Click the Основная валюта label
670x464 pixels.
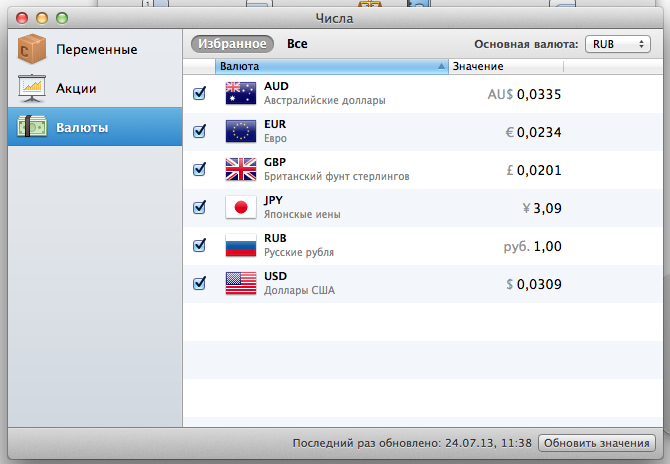(x=526, y=44)
